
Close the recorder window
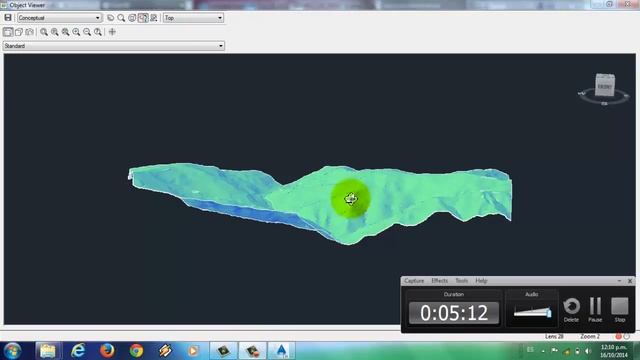630,281
